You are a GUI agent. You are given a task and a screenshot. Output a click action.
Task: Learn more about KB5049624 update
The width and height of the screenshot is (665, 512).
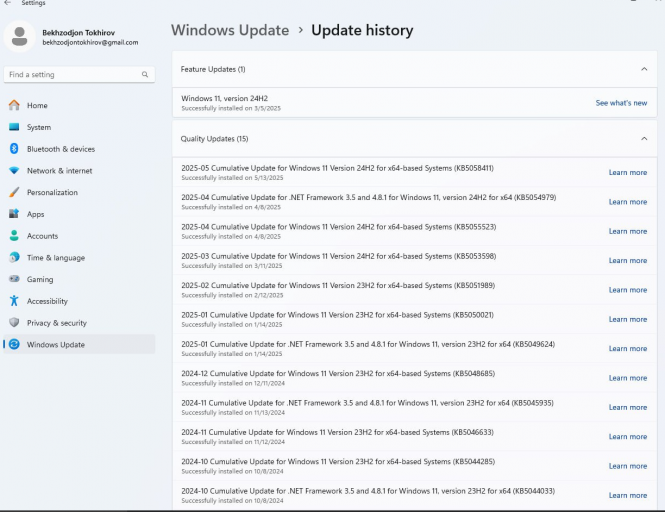point(628,348)
